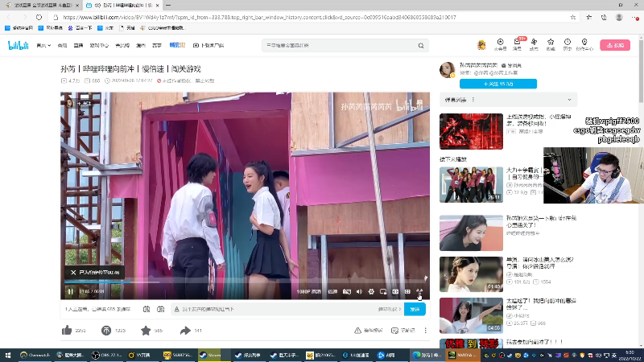This screenshot has width=644, height=362.
Task: Open Overwatch from the Windows taskbar
Action: (x=35, y=356)
